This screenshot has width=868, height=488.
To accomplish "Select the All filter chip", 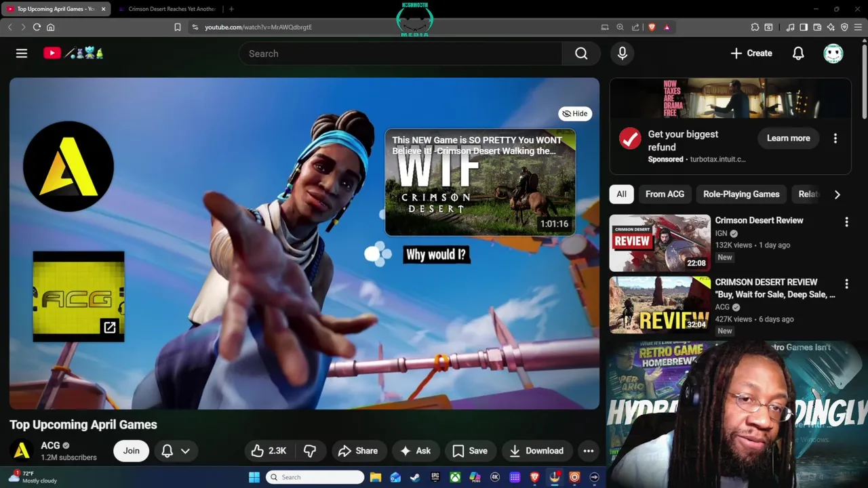I will click(x=621, y=194).
